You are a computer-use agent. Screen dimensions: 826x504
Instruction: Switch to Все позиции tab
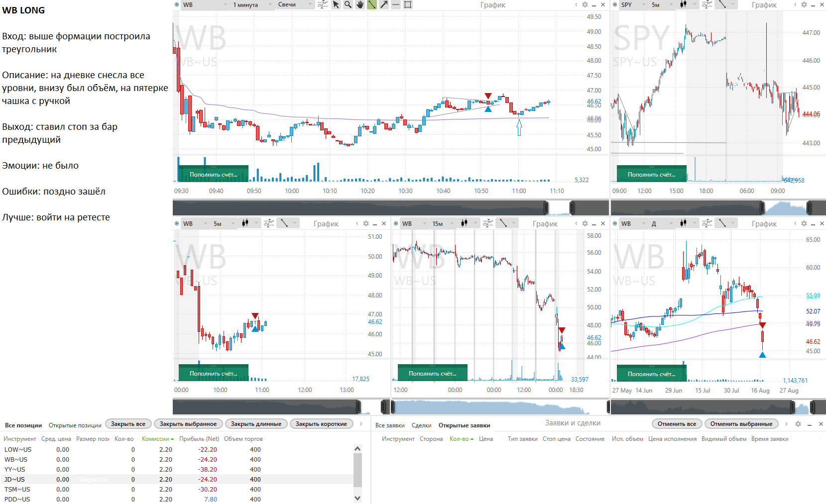23,425
